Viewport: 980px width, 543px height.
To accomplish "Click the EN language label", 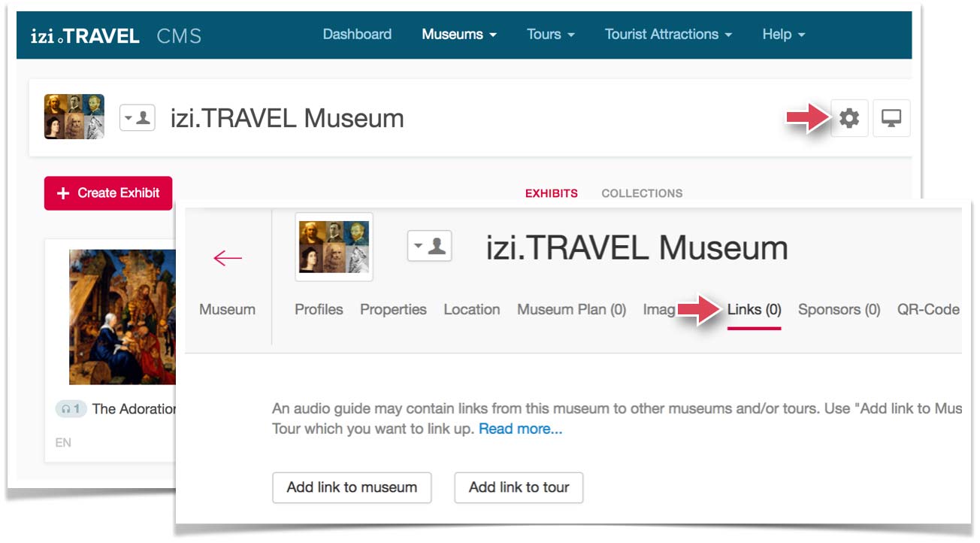I will [63, 443].
